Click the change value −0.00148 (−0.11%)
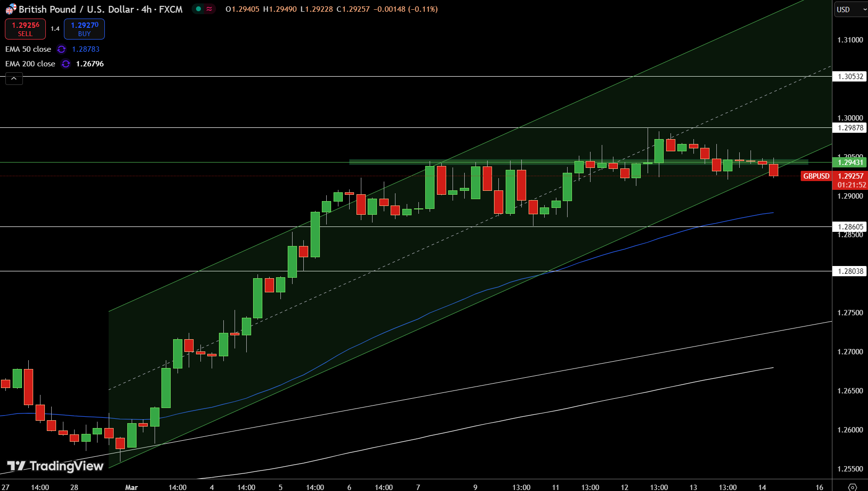Viewport: 868px width, 491px height. click(406, 9)
